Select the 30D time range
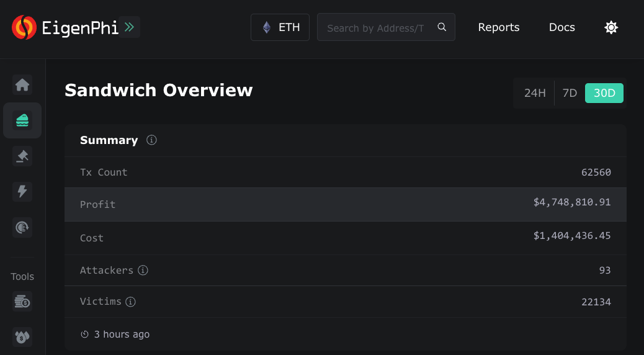 pos(604,93)
